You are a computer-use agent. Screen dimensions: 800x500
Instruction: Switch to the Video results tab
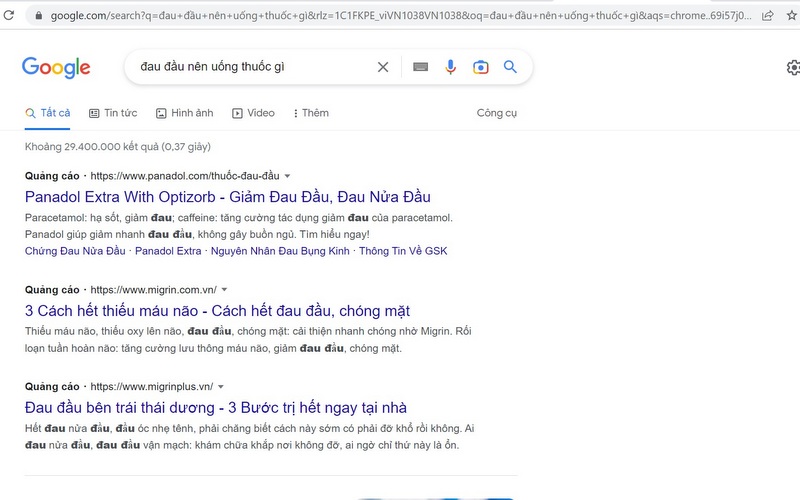[x=253, y=113]
